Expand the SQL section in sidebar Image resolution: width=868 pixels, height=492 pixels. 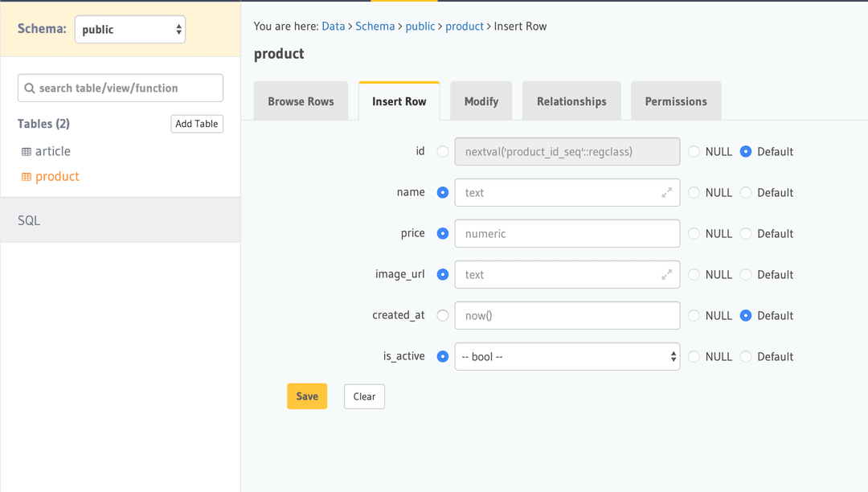[28, 219]
